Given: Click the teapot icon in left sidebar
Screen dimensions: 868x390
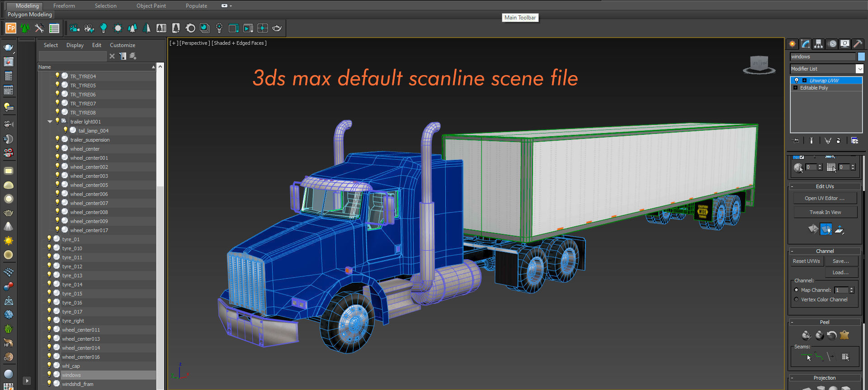Looking at the screenshot, I should tap(8, 48).
